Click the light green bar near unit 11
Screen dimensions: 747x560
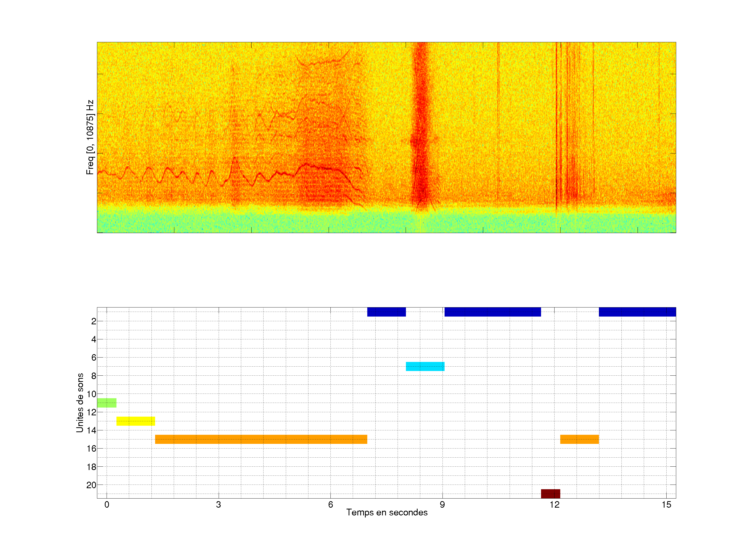click(107, 403)
